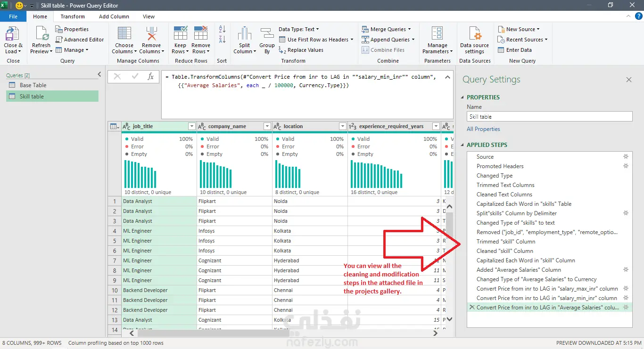The image size is (644, 349).
Task: Open the Manage dropdown in Query group
Action: [x=72, y=50]
